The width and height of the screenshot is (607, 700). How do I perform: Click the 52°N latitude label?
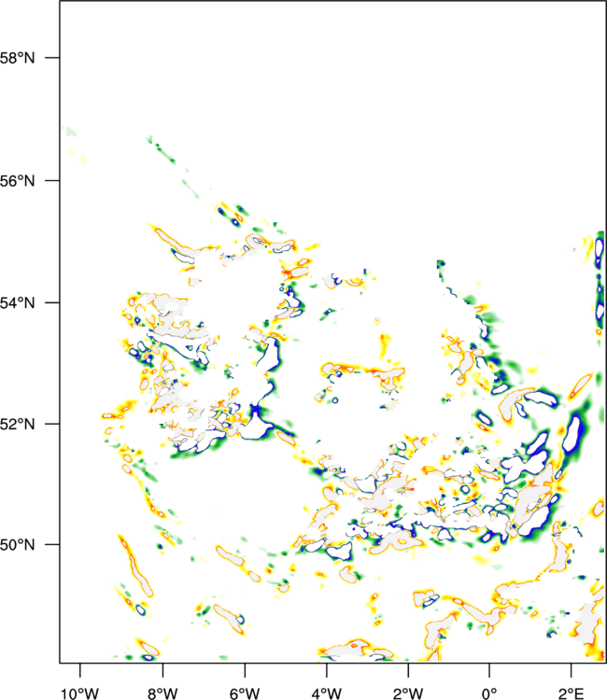(17, 424)
